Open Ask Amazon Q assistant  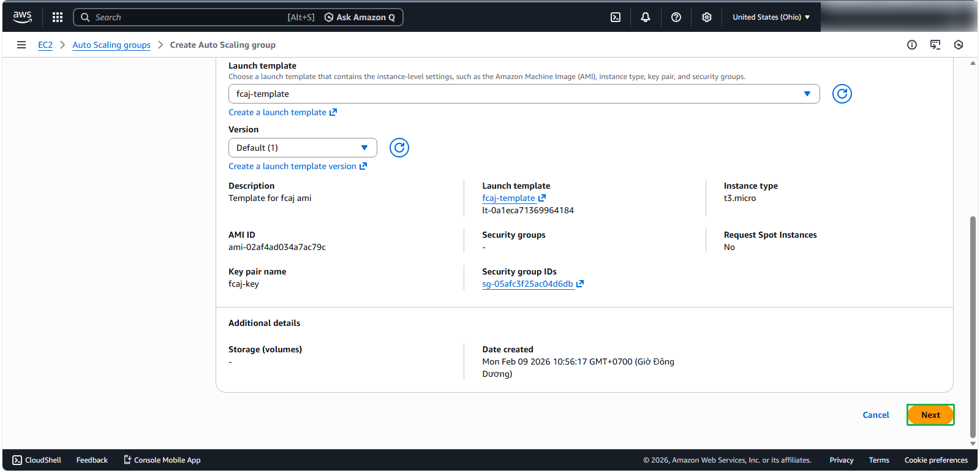(x=360, y=17)
